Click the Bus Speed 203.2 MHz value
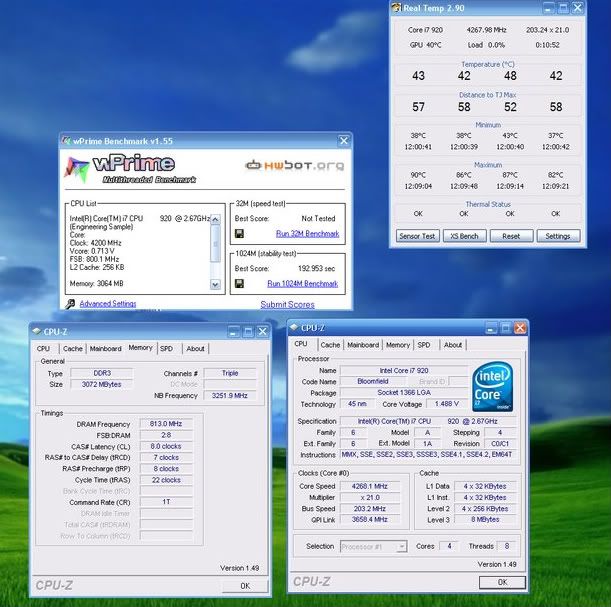 click(369, 508)
